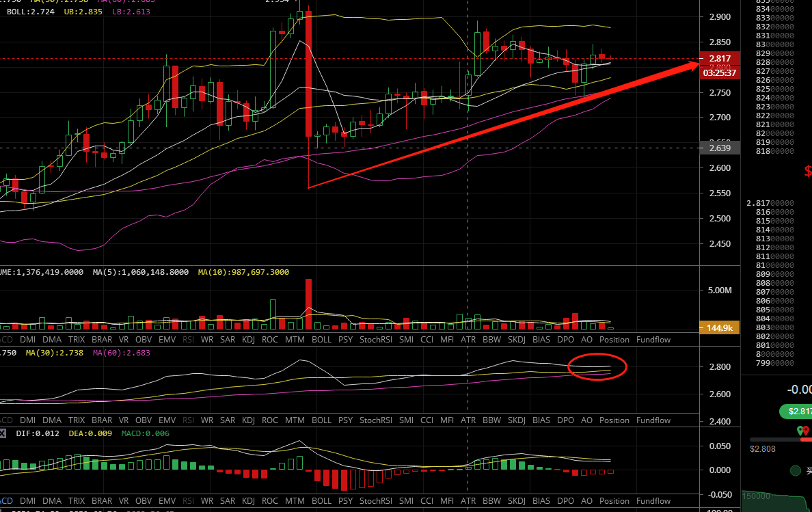Click the price range bar above $2.808
812x512 pixels.
(x=781, y=440)
